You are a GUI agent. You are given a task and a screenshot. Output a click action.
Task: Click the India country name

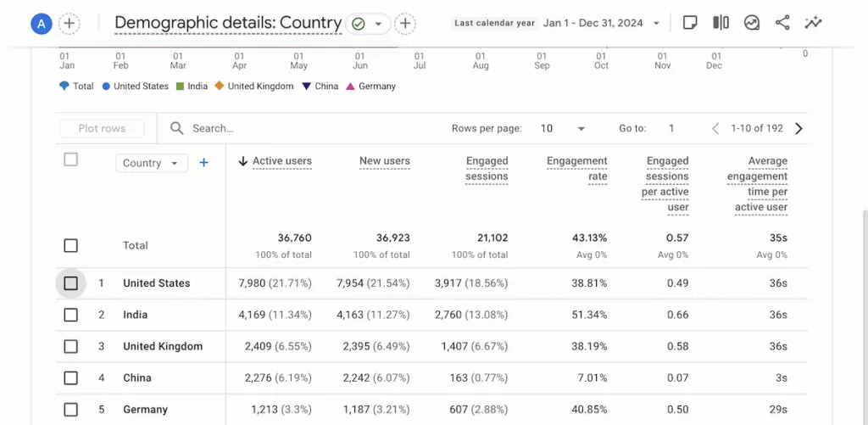[x=135, y=315]
